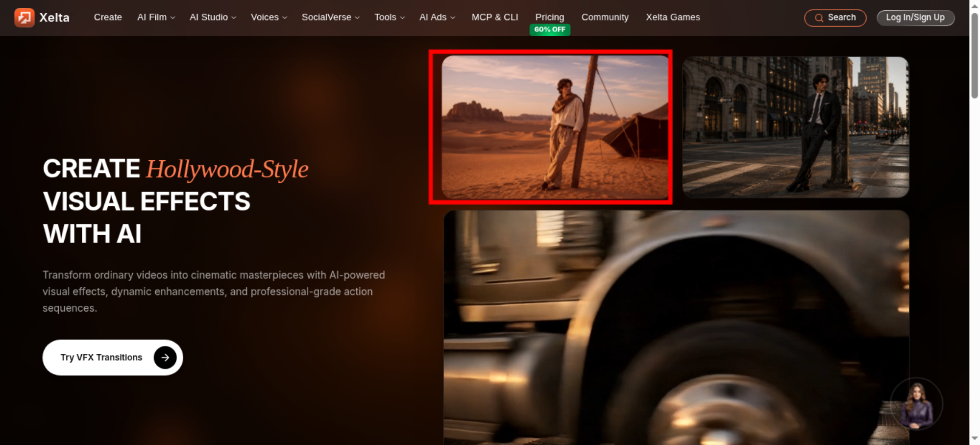
Task: Click the 60% OFF badge
Action: 550,29
